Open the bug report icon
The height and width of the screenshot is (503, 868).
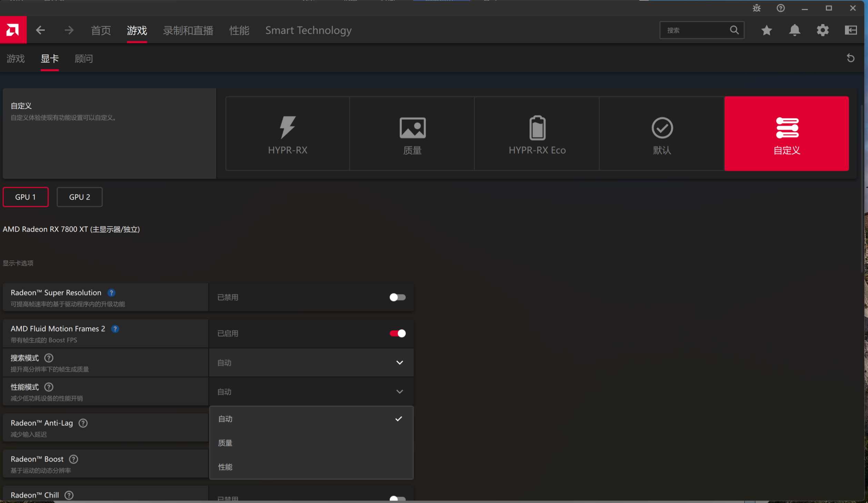coord(756,8)
